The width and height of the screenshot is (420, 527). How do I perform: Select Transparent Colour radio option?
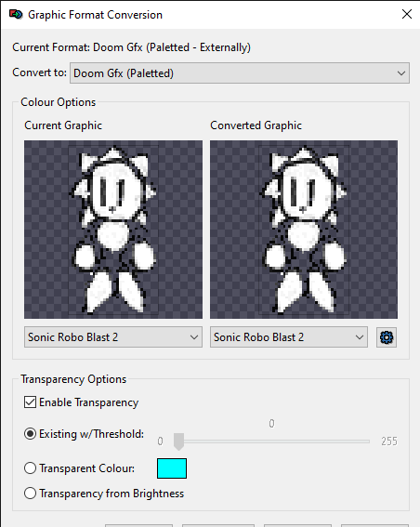31,468
